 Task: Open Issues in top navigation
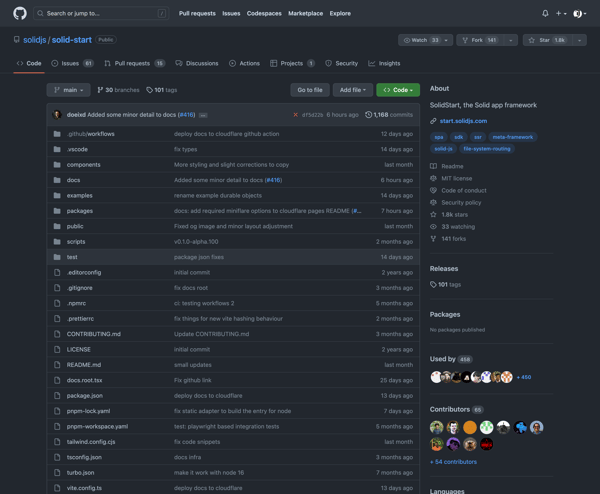(x=231, y=13)
